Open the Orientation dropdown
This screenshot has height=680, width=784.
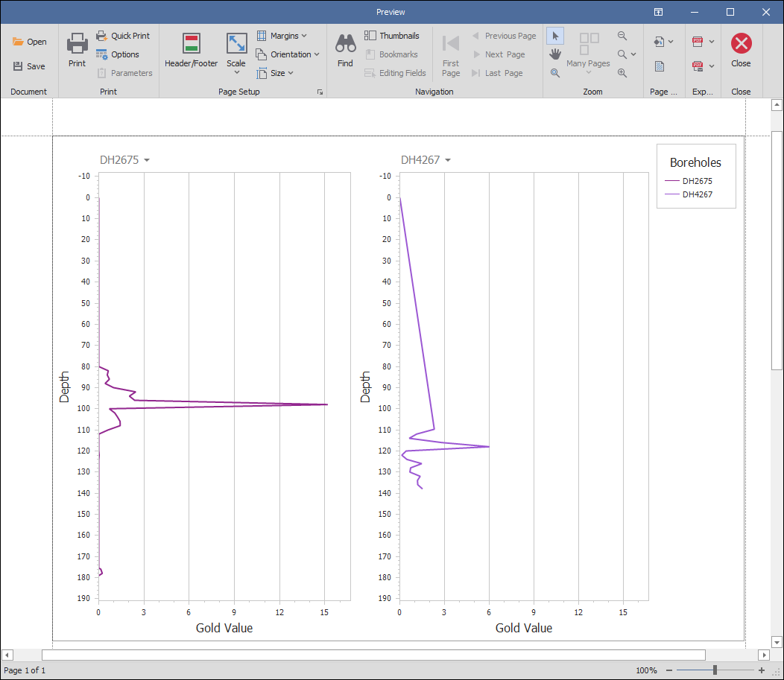coord(288,54)
